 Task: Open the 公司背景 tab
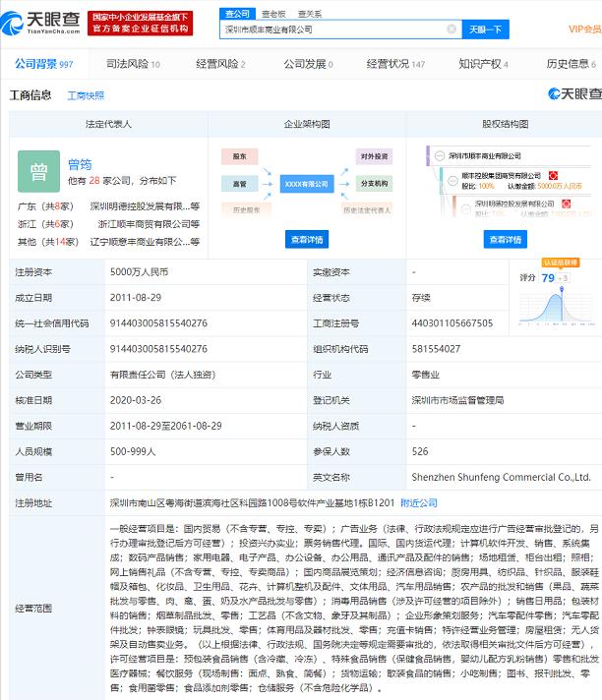(x=43, y=64)
